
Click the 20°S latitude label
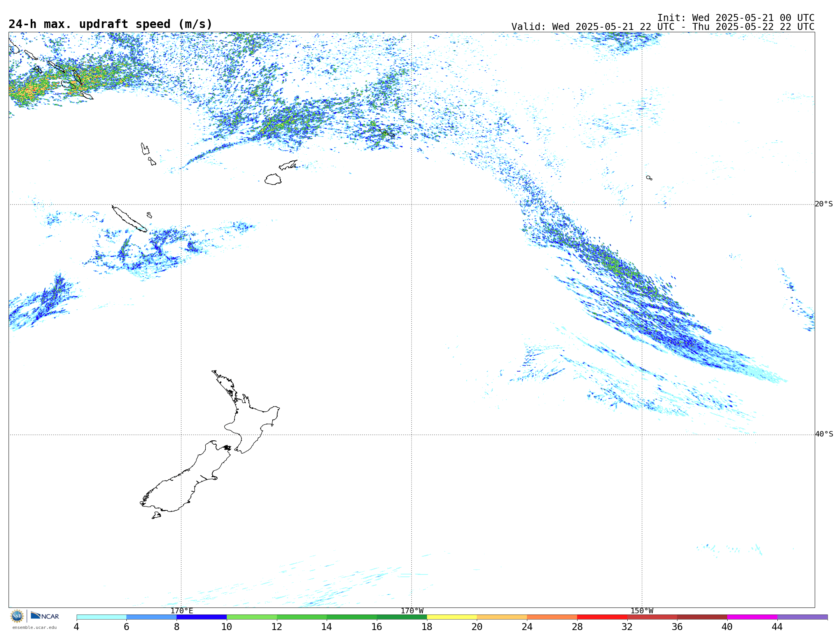[824, 204]
